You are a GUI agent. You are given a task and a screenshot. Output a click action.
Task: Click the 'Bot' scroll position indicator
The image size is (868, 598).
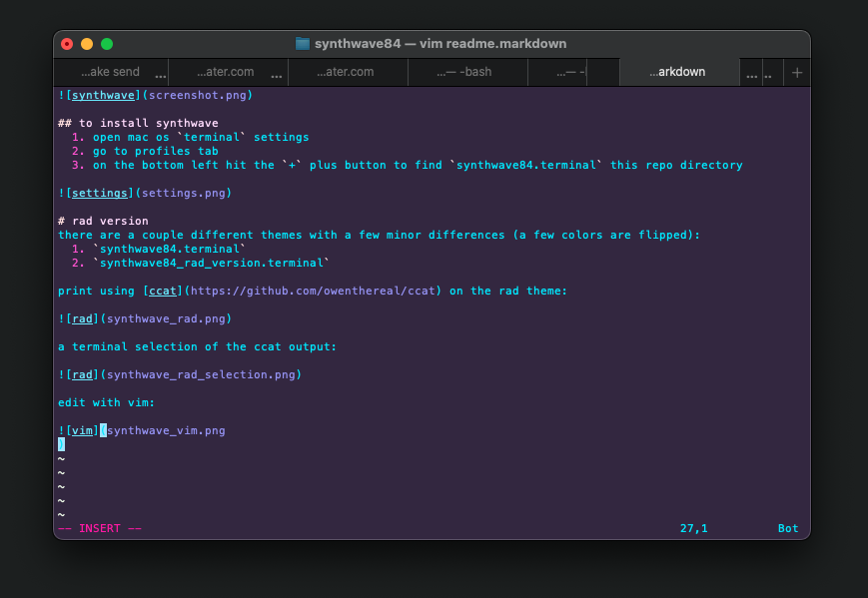pyautogui.click(x=788, y=528)
